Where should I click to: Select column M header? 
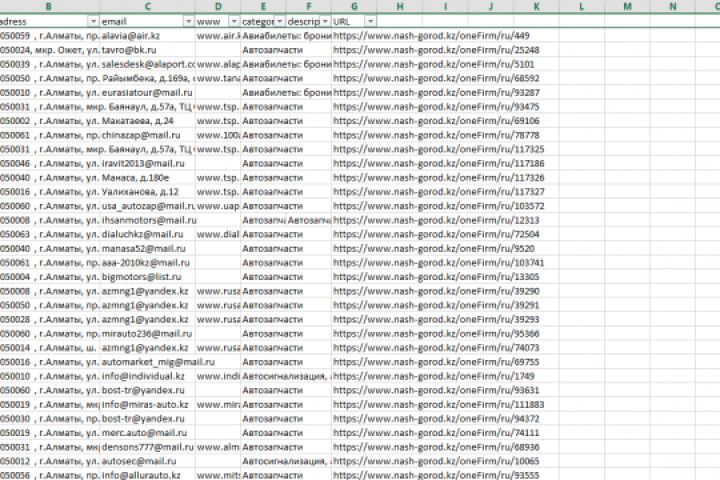tap(627, 6)
